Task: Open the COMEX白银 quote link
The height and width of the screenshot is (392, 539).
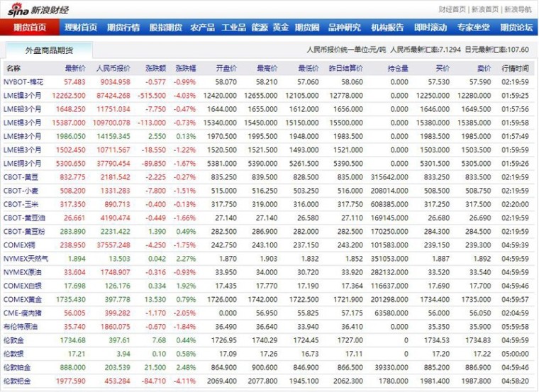Action: tap(23, 286)
